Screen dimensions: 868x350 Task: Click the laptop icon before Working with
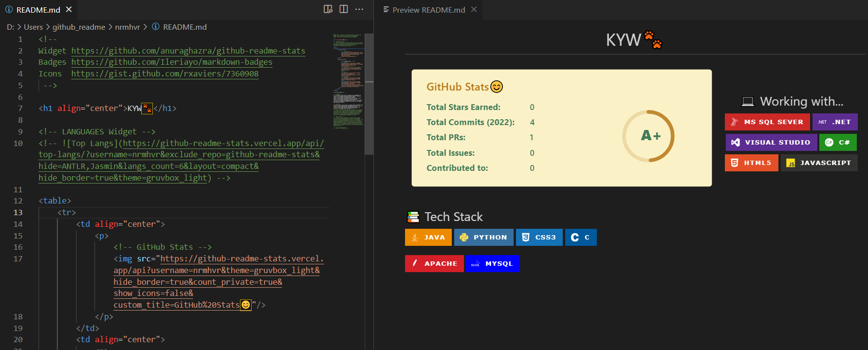[748, 102]
